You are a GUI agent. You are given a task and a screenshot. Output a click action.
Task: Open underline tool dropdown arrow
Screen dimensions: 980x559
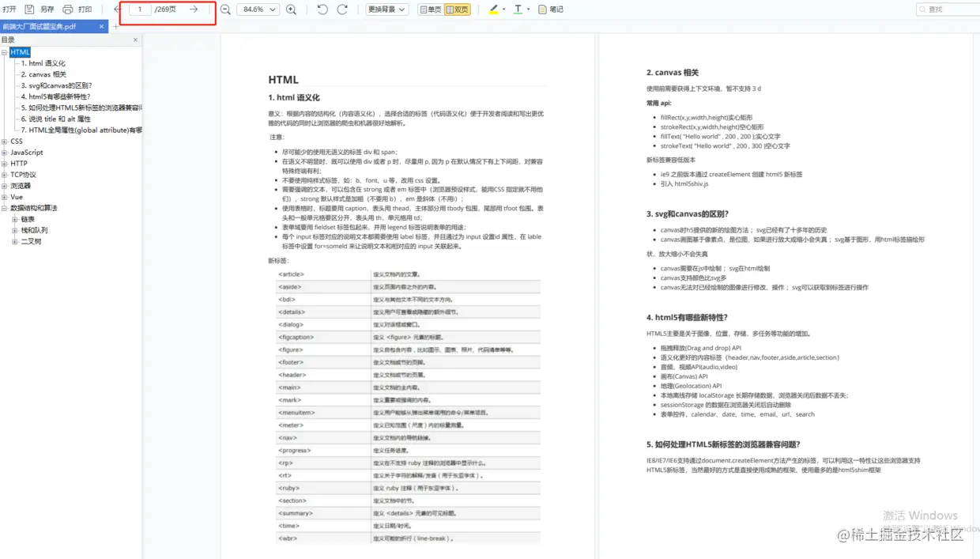click(x=528, y=9)
